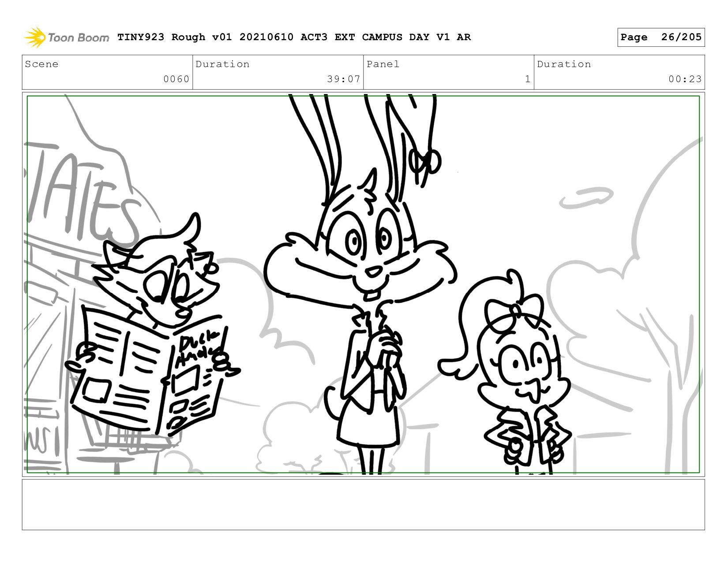Select the scene number "0060"

[x=176, y=79]
